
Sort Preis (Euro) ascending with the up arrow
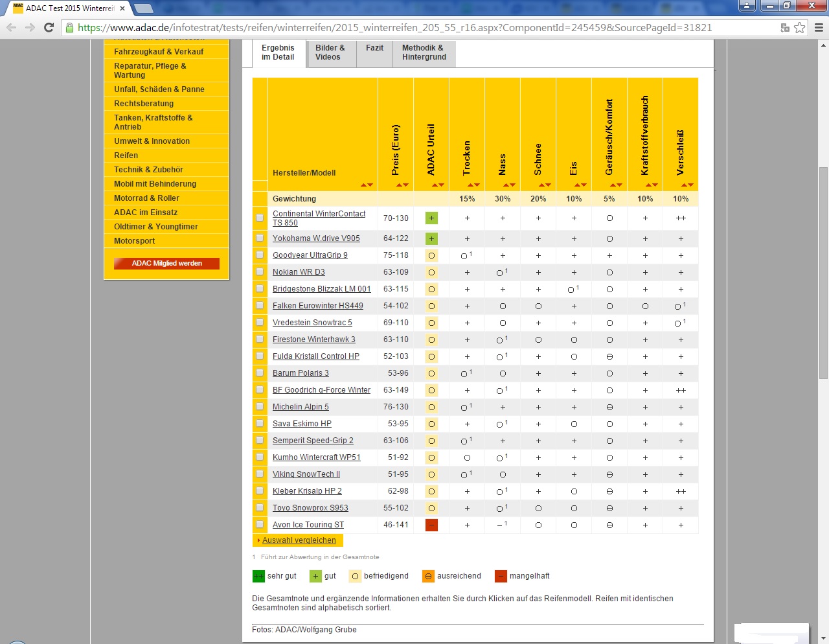tap(399, 185)
